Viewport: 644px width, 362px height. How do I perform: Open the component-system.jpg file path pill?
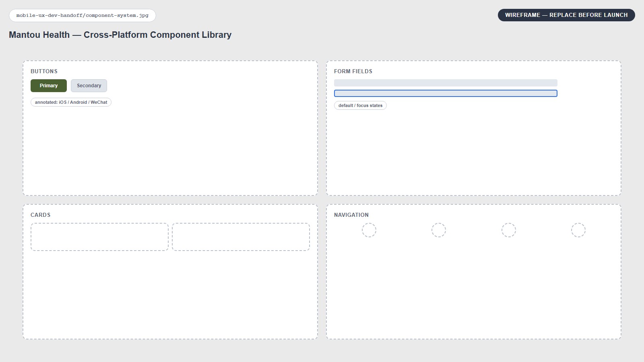83,15
